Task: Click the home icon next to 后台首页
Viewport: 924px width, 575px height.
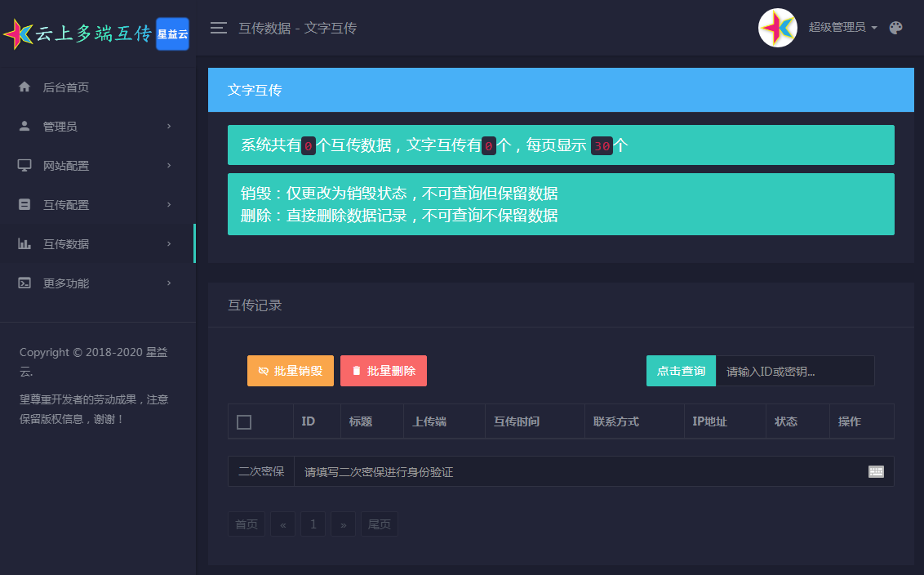Action: (x=24, y=87)
